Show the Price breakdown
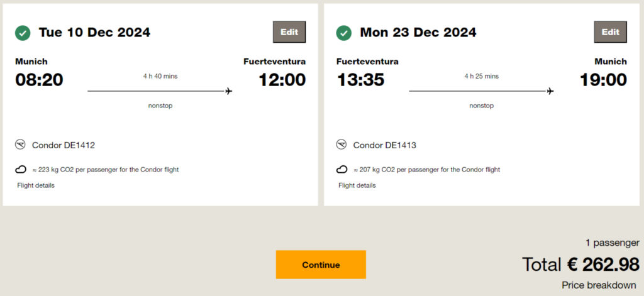Image resolution: width=644 pixels, height=296 pixels. (x=599, y=285)
